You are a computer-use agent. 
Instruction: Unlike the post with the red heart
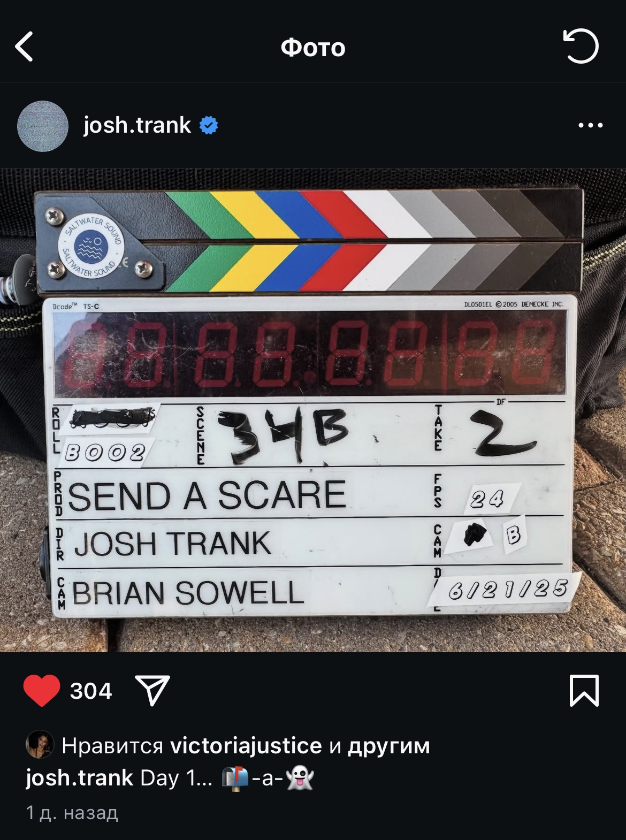(x=42, y=691)
